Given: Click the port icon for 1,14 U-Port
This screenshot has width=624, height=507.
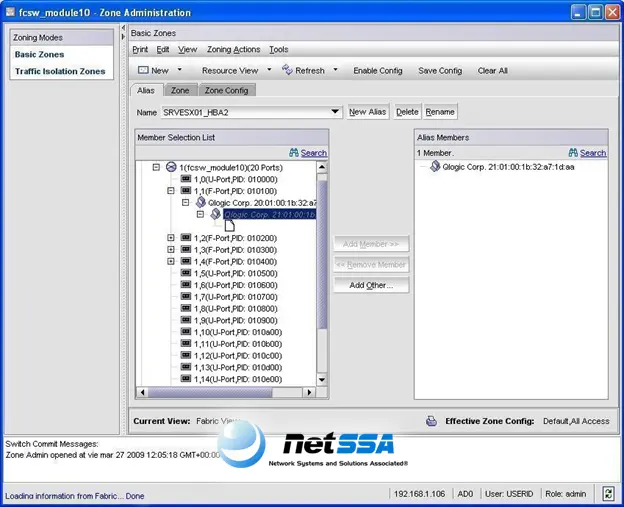Looking at the screenshot, I should tap(186, 378).
